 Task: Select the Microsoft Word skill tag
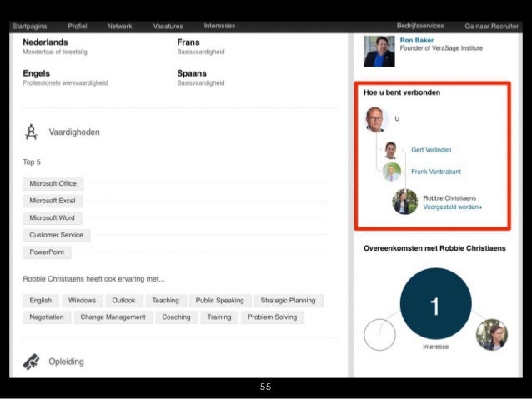[x=53, y=217]
